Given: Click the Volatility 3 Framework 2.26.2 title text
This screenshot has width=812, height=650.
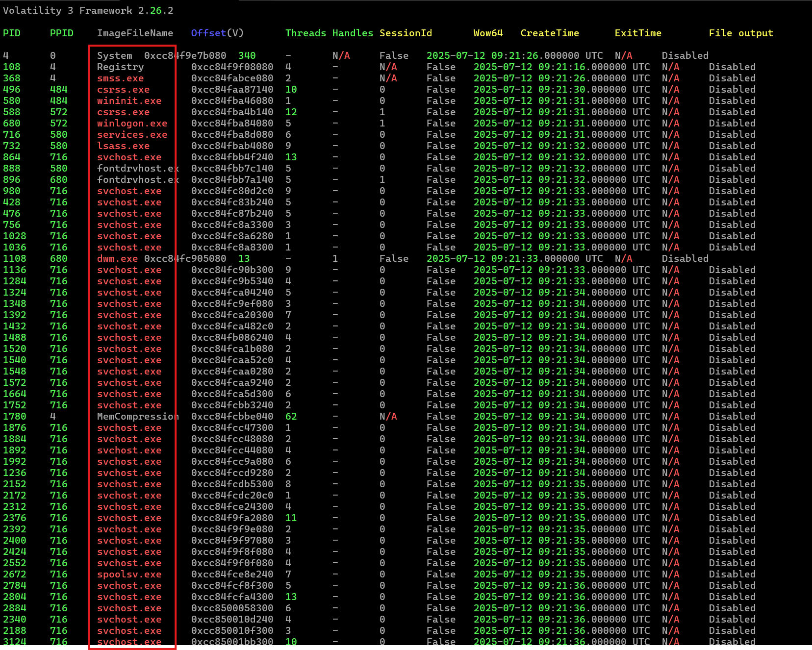Looking at the screenshot, I should click(x=88, y=10).
